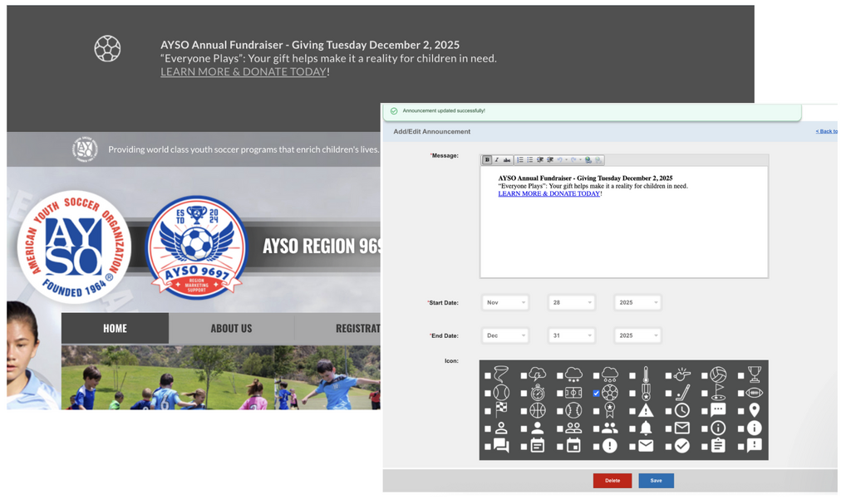
Task: Apply italic formatting in message toolbar
Action: [x=497, y=160]
